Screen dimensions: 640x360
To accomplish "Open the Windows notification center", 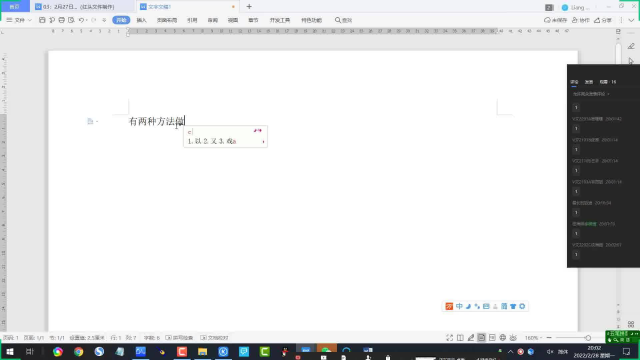I will pos(627,351).
